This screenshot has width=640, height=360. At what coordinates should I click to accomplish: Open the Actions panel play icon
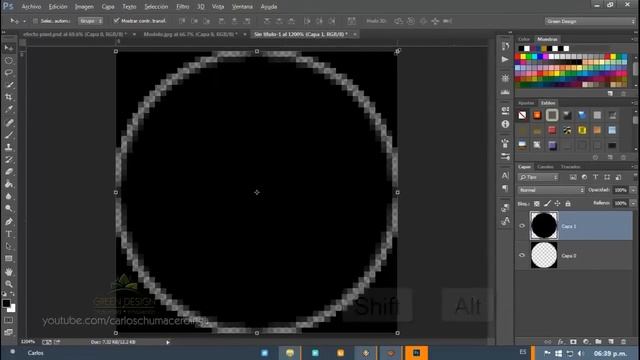click(x=505, y=60)
